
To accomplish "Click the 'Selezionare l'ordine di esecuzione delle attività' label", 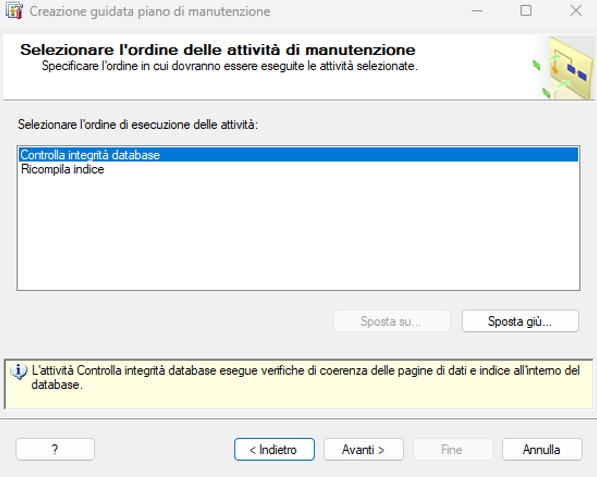I will [x=138, y=124].
